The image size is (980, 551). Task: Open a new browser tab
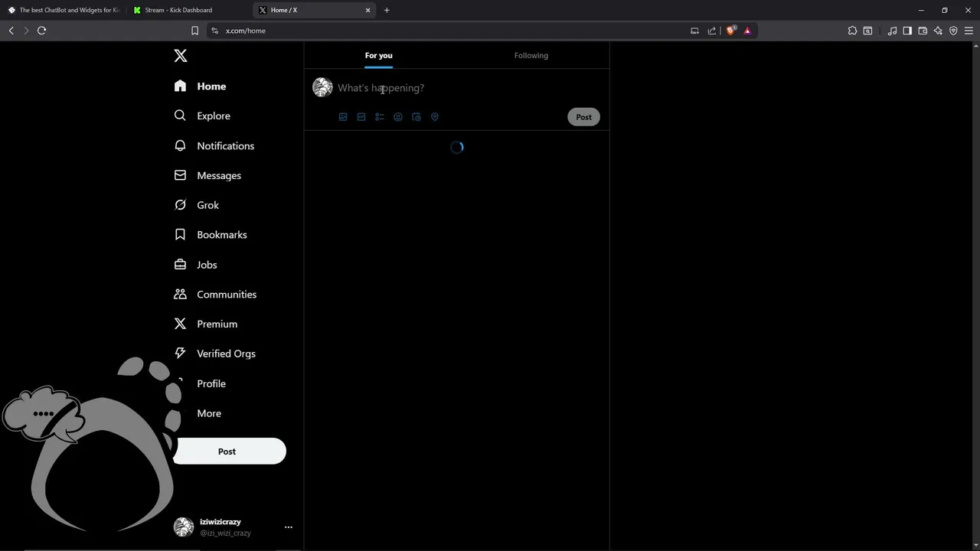pos(387,10)
